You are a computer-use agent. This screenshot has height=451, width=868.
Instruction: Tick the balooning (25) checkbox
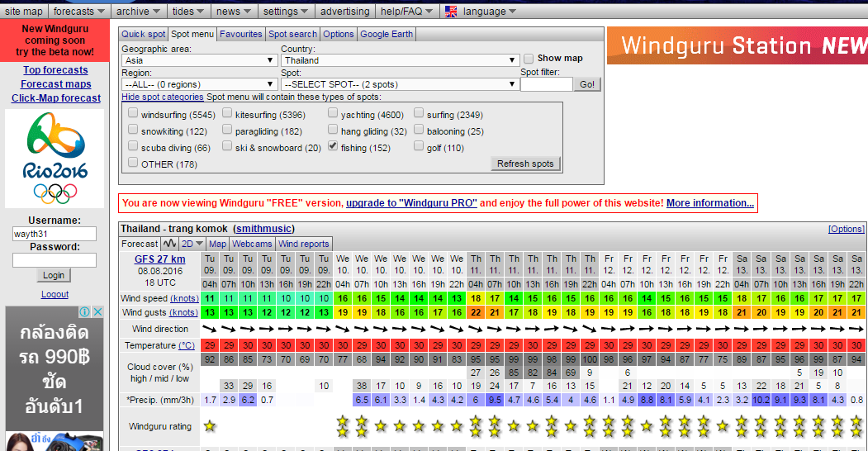point(419,130)
